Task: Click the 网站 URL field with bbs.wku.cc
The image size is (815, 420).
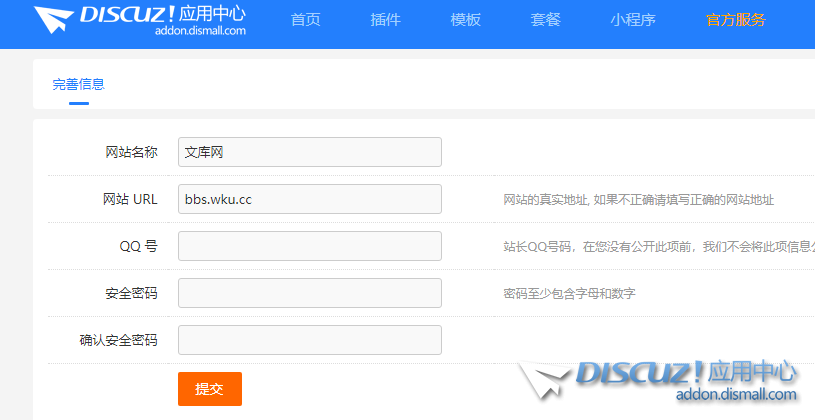Action: point(309,199)
